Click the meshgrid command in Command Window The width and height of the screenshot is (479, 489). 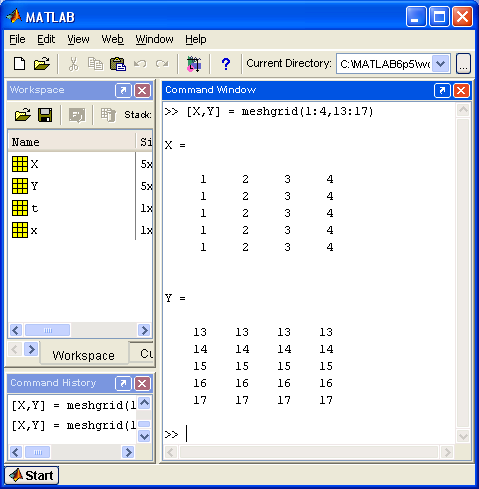pos(280,111)
